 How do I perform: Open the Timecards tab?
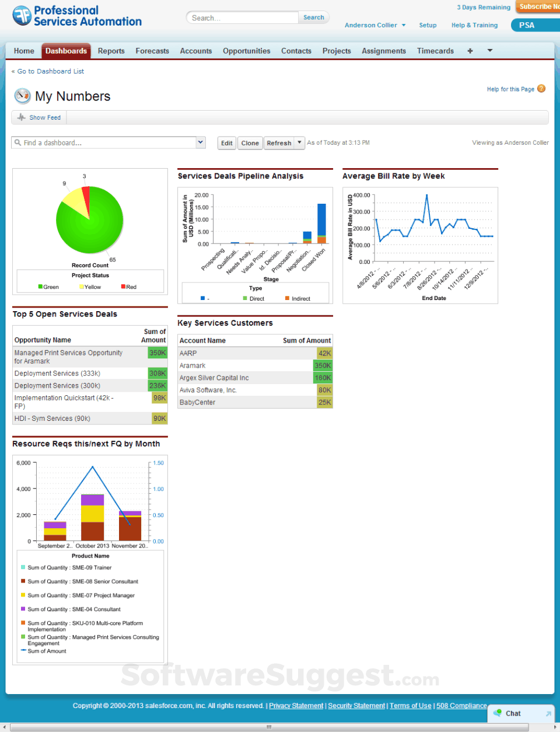(435, 51)
